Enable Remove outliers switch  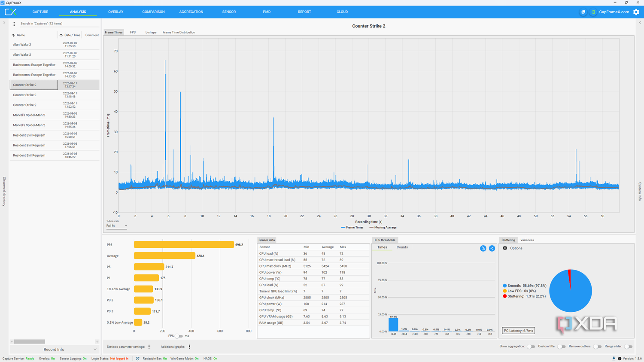[597, 347]
